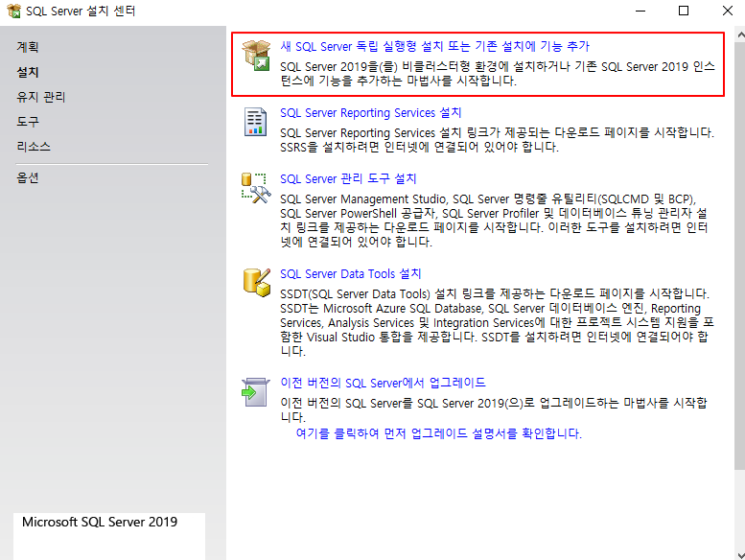This screenshot has height=560, width=745.
Task: Click description mentioning SQL Server Management Studio
Action: click(494, 221)
